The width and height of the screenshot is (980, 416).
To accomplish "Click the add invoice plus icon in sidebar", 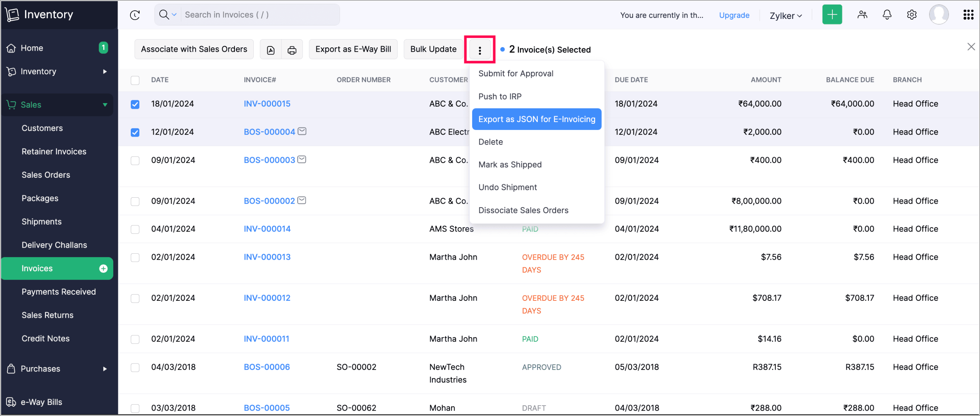I will point(103,269).
